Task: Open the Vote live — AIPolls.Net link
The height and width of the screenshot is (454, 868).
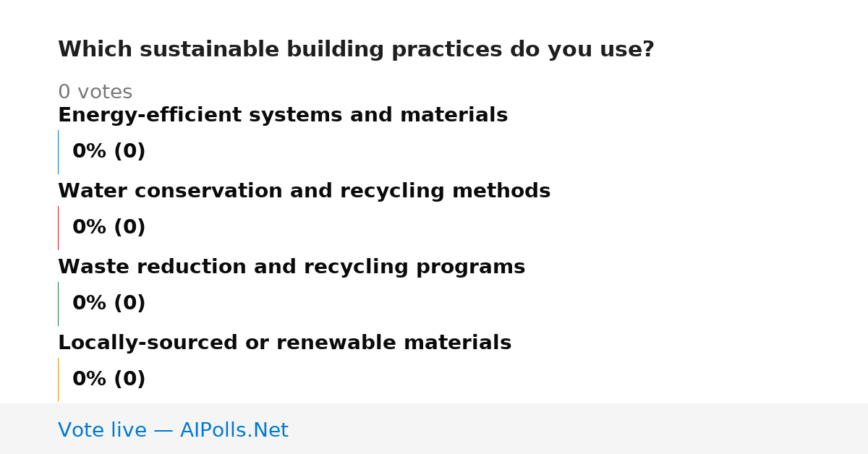Action: (x=173, y=430)
